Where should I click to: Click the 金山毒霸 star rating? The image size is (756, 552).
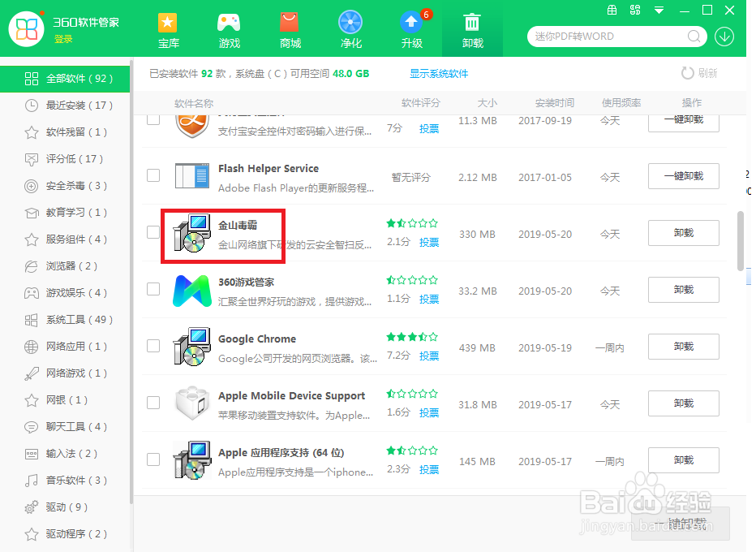412,223
